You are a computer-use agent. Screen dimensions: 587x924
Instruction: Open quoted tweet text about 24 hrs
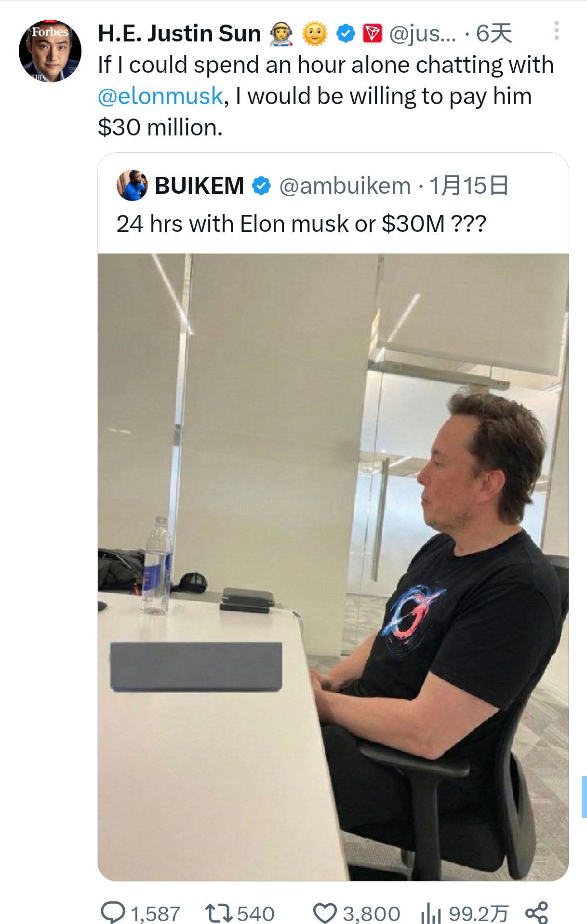(x=301, y=224)
